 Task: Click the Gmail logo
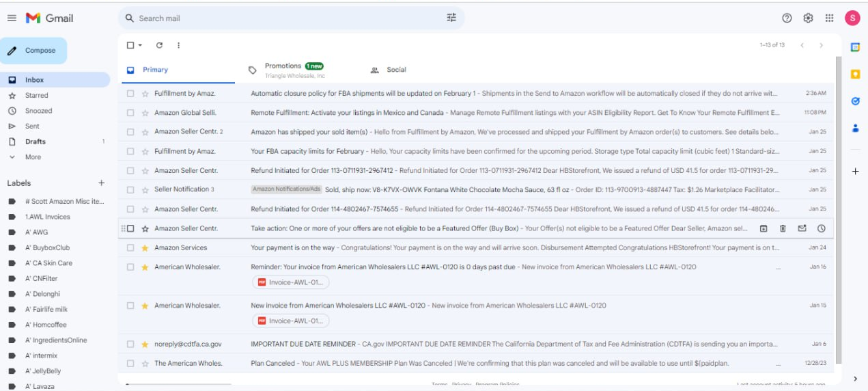(x=50, y=18)
